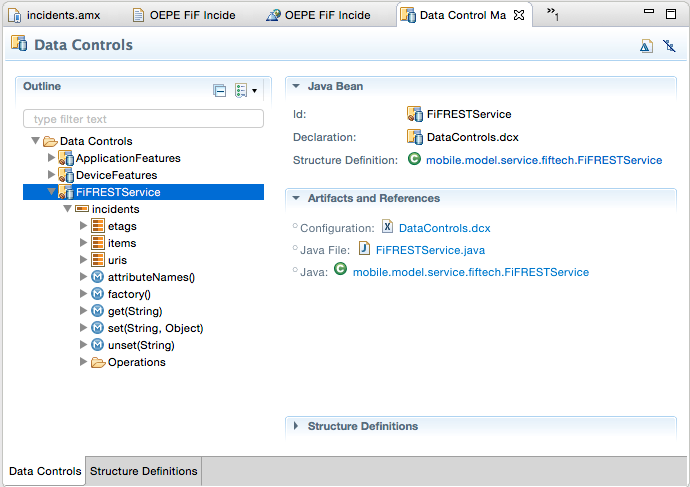This screenshot has width=690, height=487.
Task: Click the outline view options tree icon
Action: tap(241, 91)
